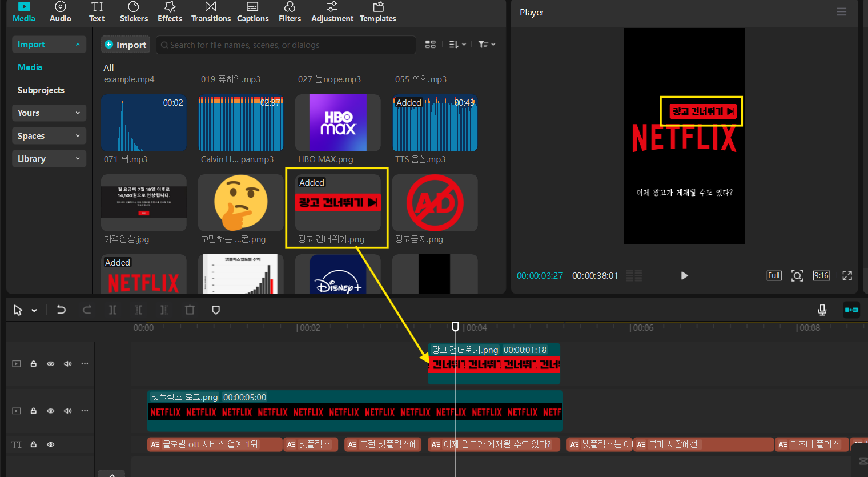
Task: Click the delete-left trim tool
Action: [138, 310]
